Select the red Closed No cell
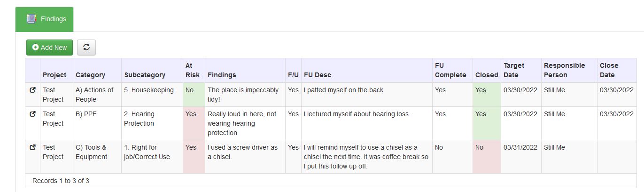The image size is (644, 192). click(x=487, y=157)
